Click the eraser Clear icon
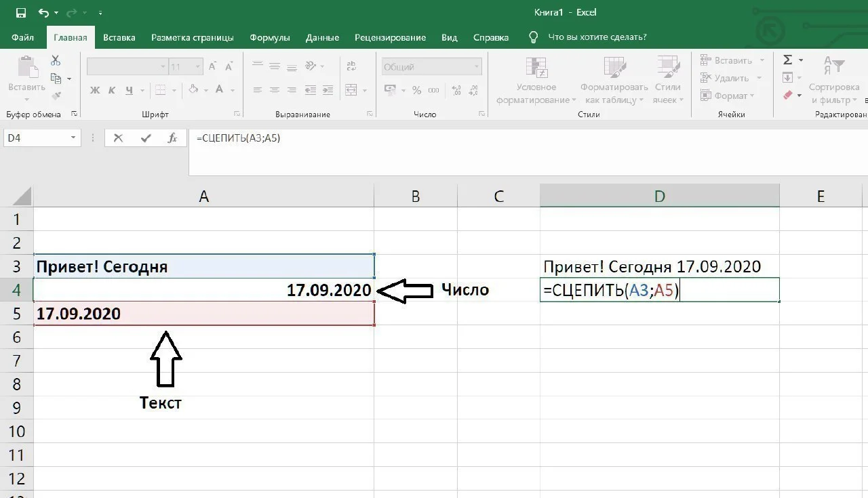Image resolution: width=868 pixels, height=498 pixels. coord(788,96)
